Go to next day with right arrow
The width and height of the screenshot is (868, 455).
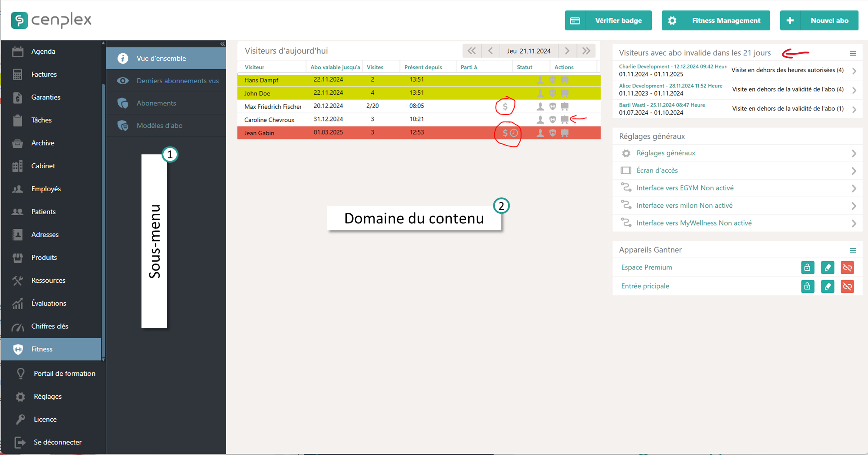click(x=567, y=51)
